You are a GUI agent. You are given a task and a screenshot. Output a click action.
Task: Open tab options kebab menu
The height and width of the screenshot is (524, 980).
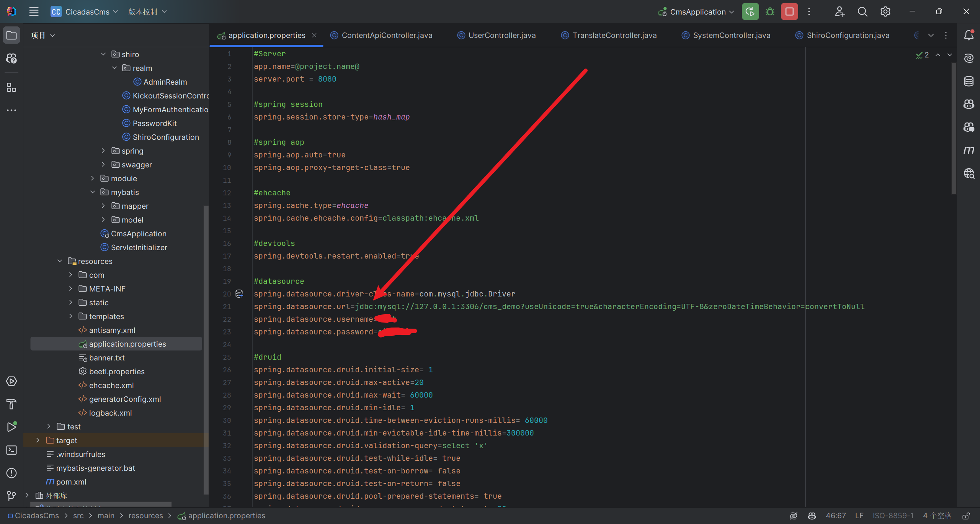coord(946,35)
